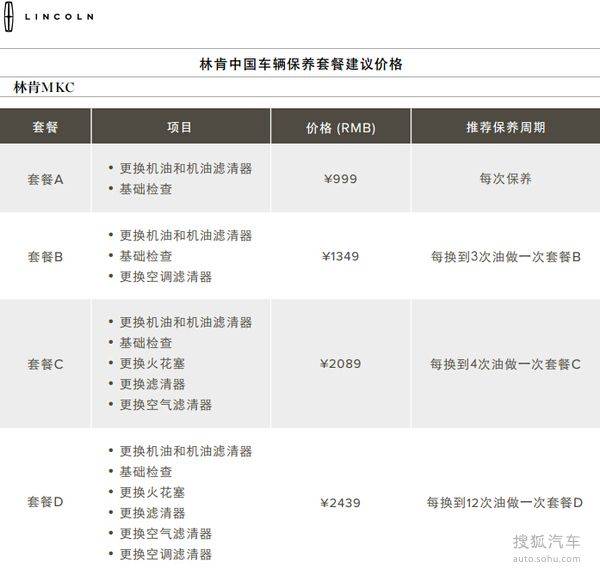
Task: Click the 推荐保养周期 column header
Action: [x=505, y=127]
